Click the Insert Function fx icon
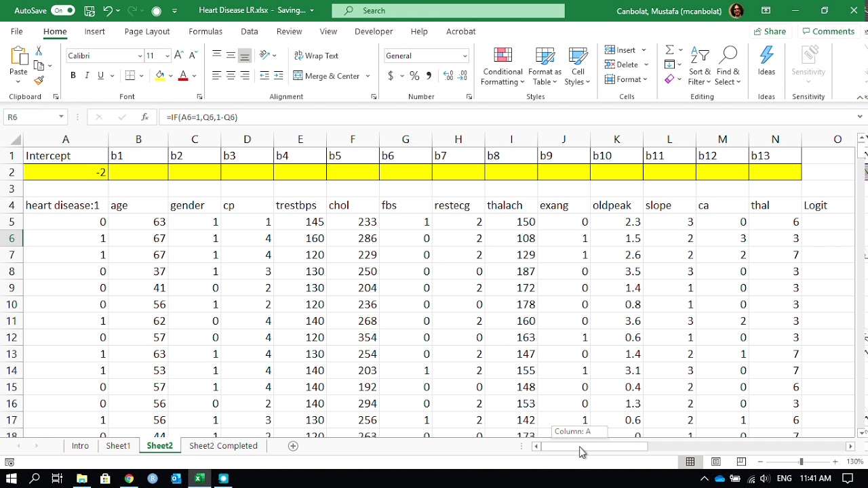Screen dimensions: 868x488 point(144,117)
